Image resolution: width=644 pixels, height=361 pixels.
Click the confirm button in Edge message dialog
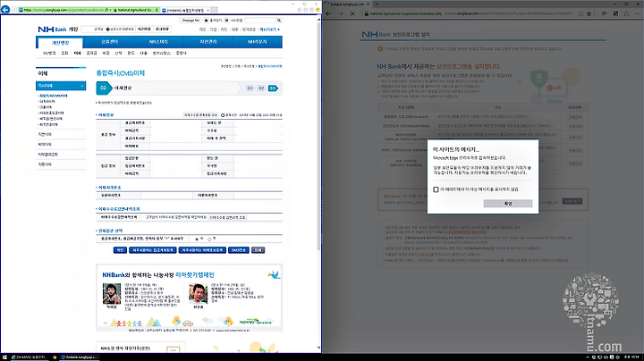pyautogui.click(x=508, y=204)
